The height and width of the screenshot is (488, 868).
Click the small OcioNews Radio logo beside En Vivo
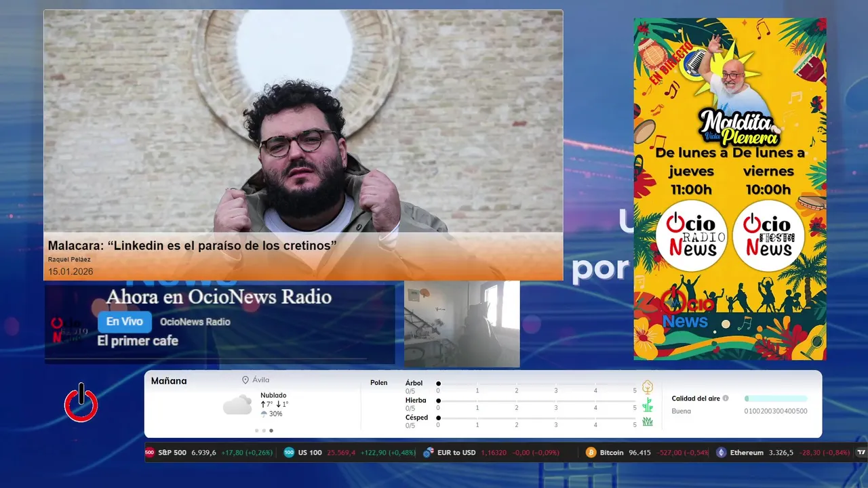[70, 330]
